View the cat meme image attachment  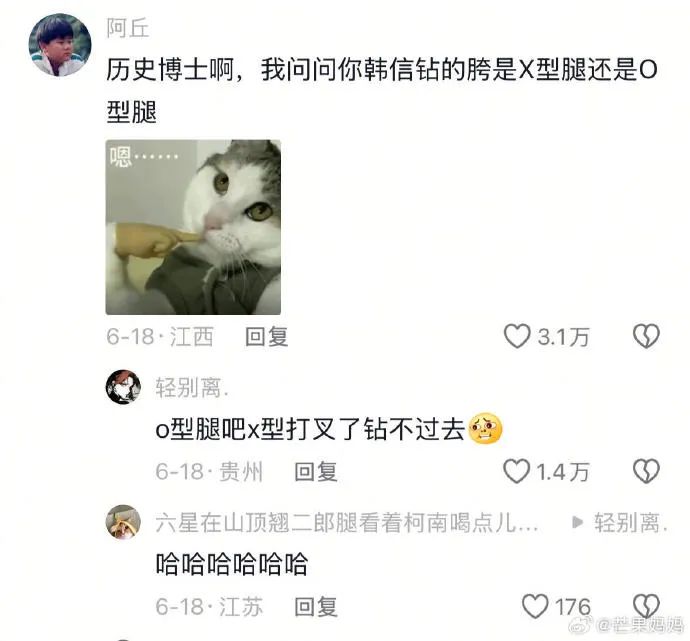pos(193,227)
